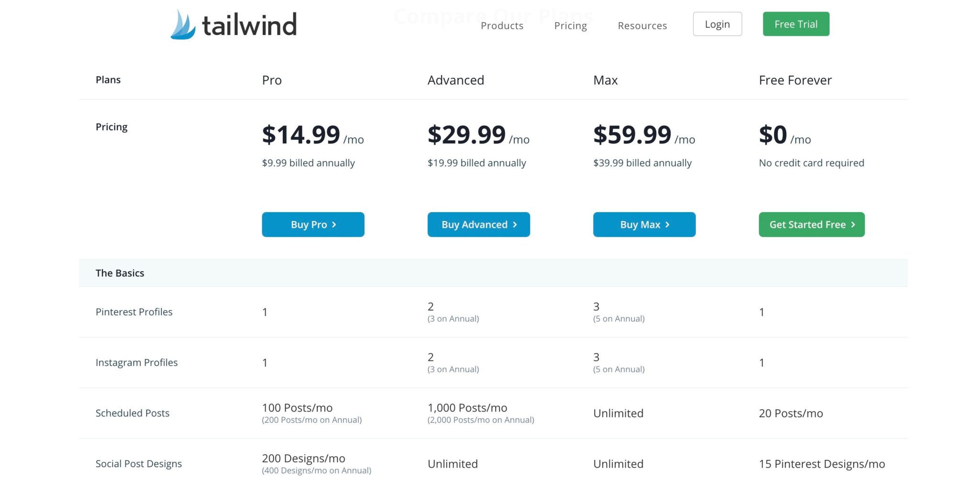The width and height of the screenshot is (980, 481).
Task: Click the Buy Advanced button
Action: tap(479, 224)
